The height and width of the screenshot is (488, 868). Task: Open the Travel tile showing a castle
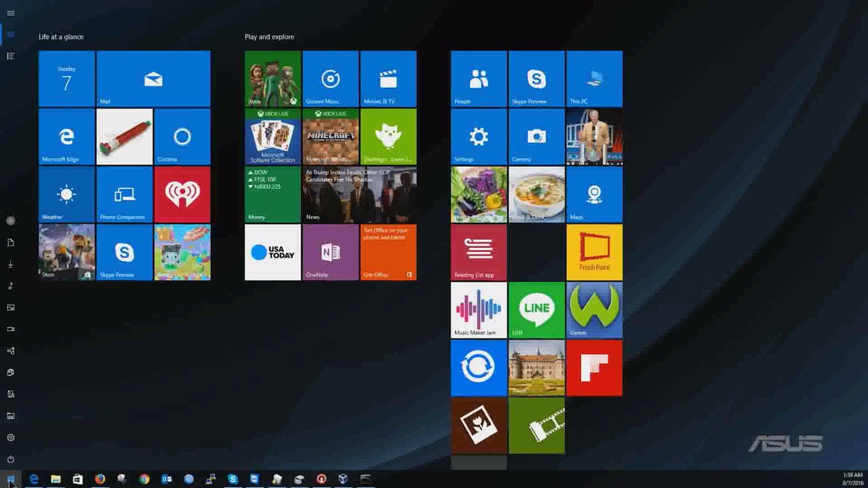tap(536, 368)
